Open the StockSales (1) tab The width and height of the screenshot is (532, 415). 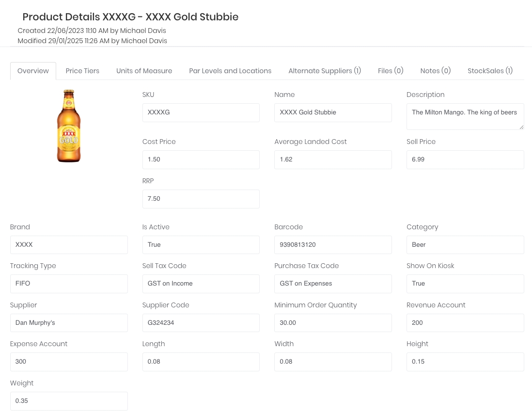(x=490, y=71)
